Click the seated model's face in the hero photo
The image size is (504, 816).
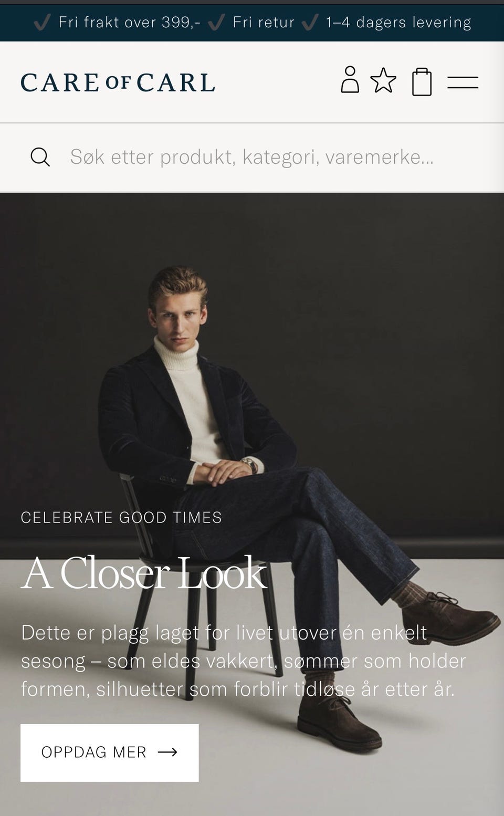click(178, 316)
